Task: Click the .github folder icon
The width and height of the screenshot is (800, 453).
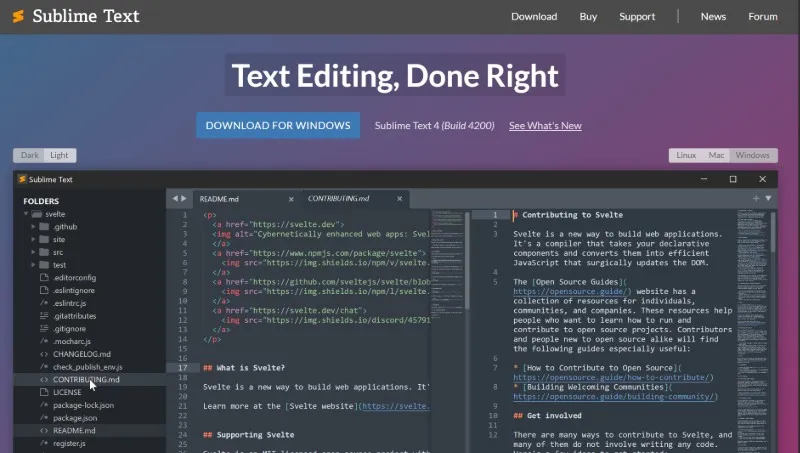Action: point(44,226)
